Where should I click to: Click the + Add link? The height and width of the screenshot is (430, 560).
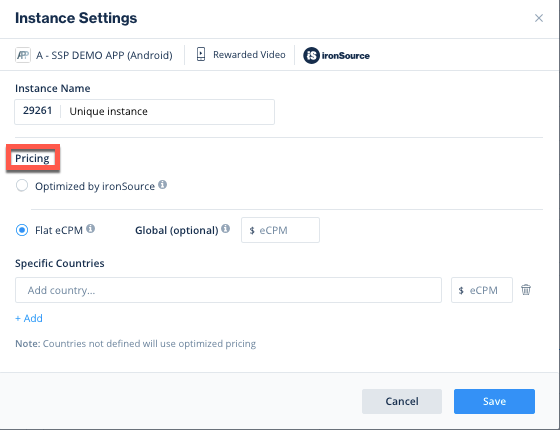pyautogui.click(x=29, y=318)
